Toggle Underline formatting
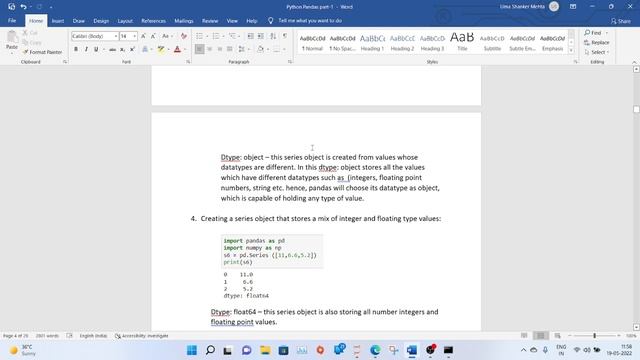The height and width of the screenshot is (360, 640). 96,49
